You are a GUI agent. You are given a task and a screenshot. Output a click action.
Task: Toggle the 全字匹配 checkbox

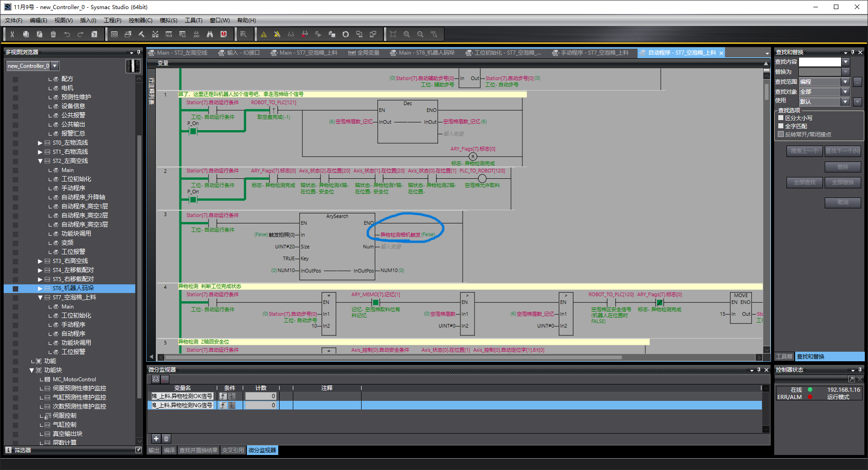point(781,126)
